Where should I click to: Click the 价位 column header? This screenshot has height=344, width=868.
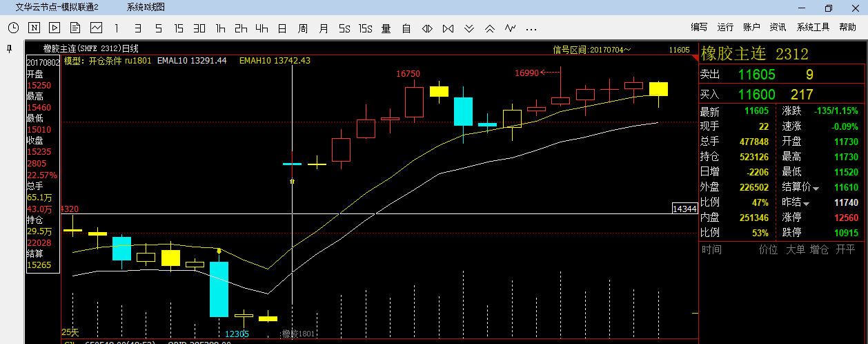[x=768, y=249]
